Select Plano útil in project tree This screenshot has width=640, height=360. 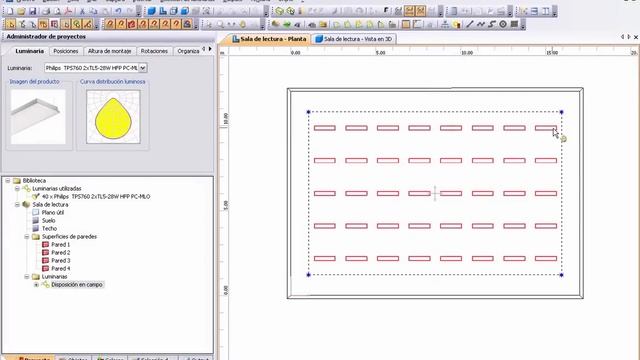click(53, 212)
